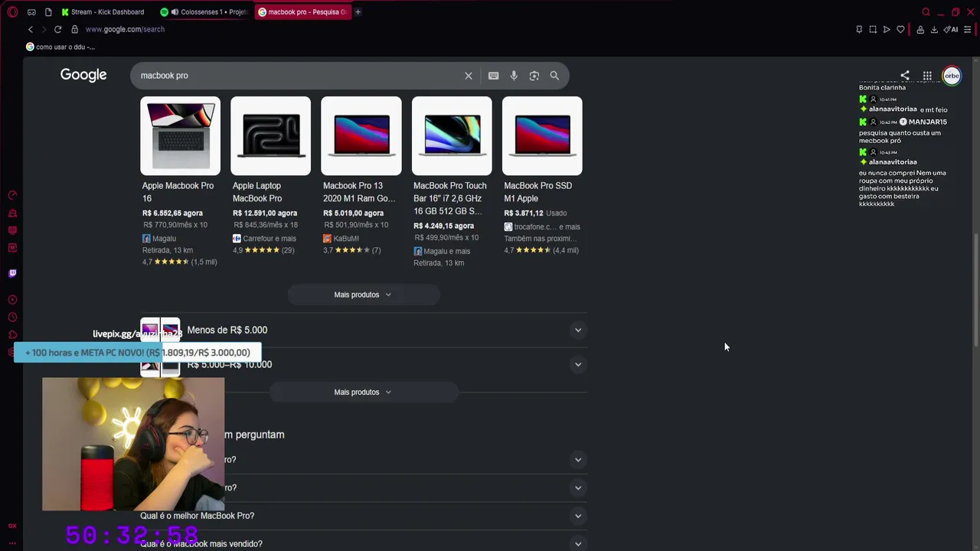The width and height of the screenshot is (980, 551).
Task: Open a new browser tab
Action: 358,12
